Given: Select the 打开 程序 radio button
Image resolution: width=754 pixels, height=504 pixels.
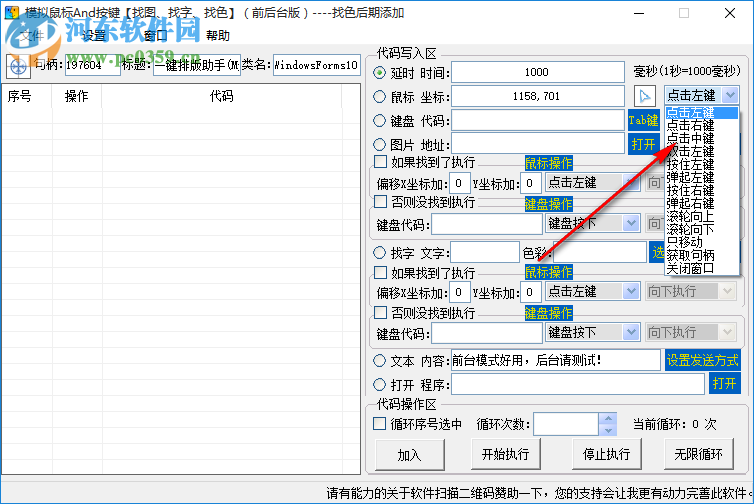Looking at the screenshot, I should [379, 384].
